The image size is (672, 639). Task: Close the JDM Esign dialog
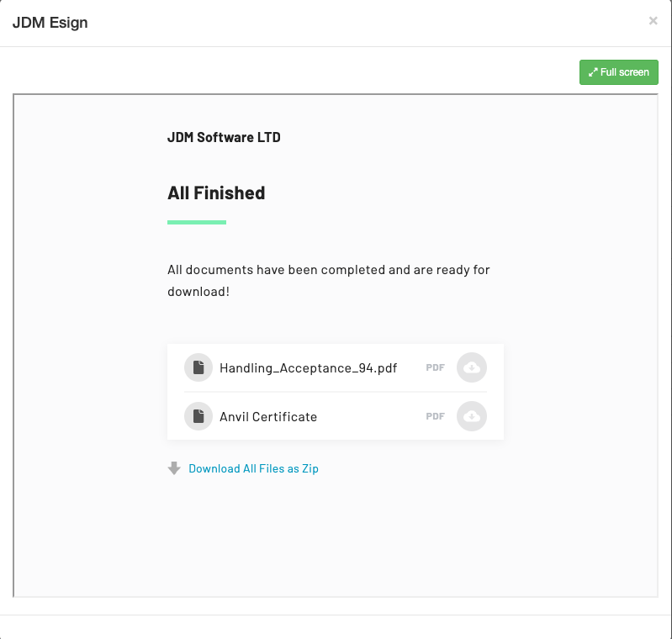pyautogui.click(x=653, y=21)
